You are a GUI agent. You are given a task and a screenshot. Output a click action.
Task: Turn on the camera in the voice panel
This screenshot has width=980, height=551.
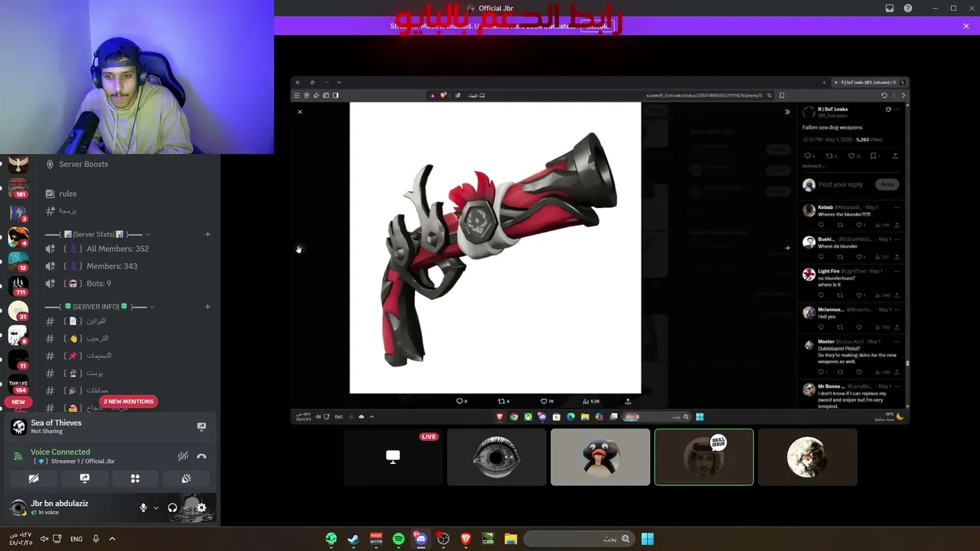point(34,478)
